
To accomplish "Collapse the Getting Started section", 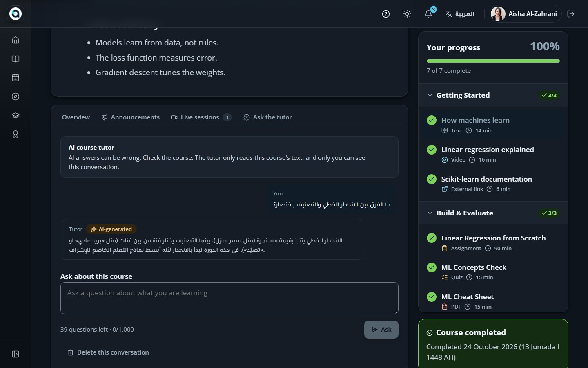I will [493, 95].
